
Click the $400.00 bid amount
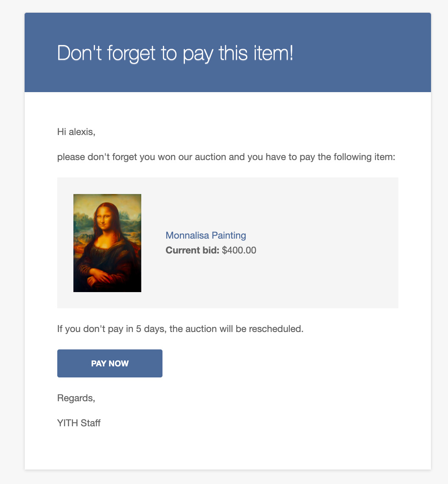click(x=239, y=250)
